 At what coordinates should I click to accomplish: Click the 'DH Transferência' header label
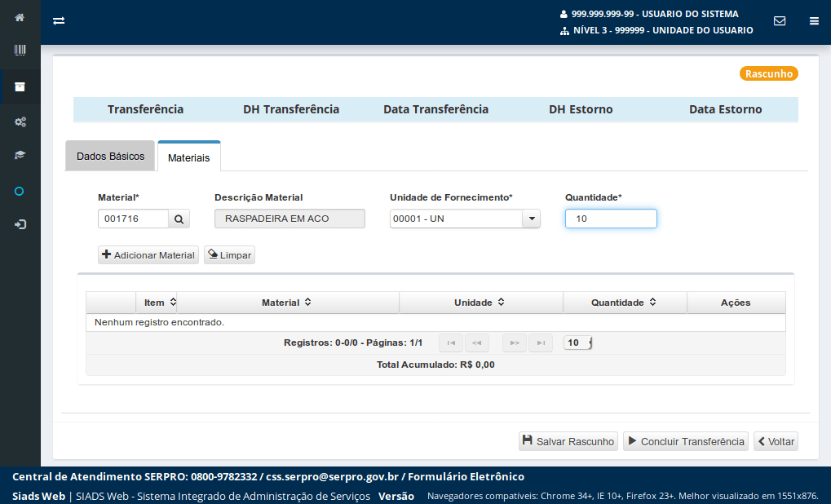point(291,109)
